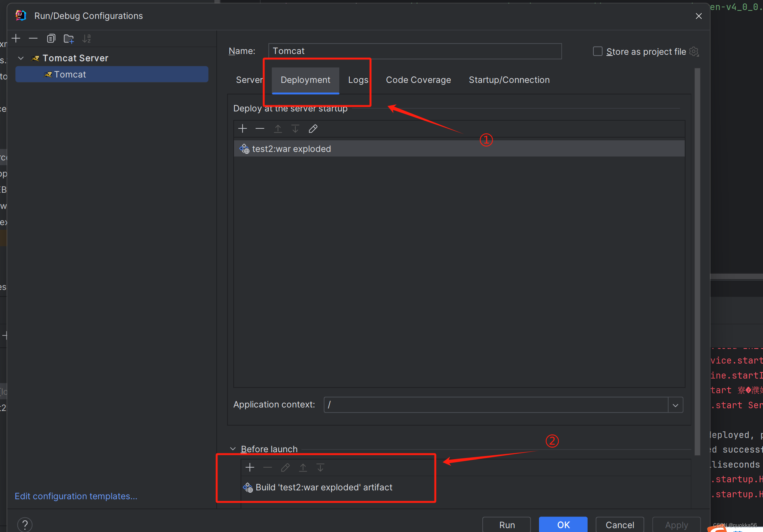Close the Run/Debug Configurations dialog
Viewport: 763px width, 532px height.
coord(699,16)
